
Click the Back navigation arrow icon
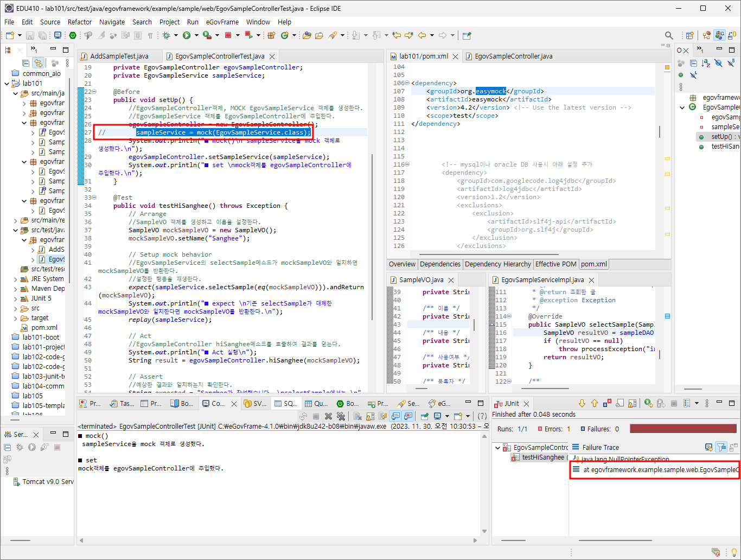(x=422, y=35)
